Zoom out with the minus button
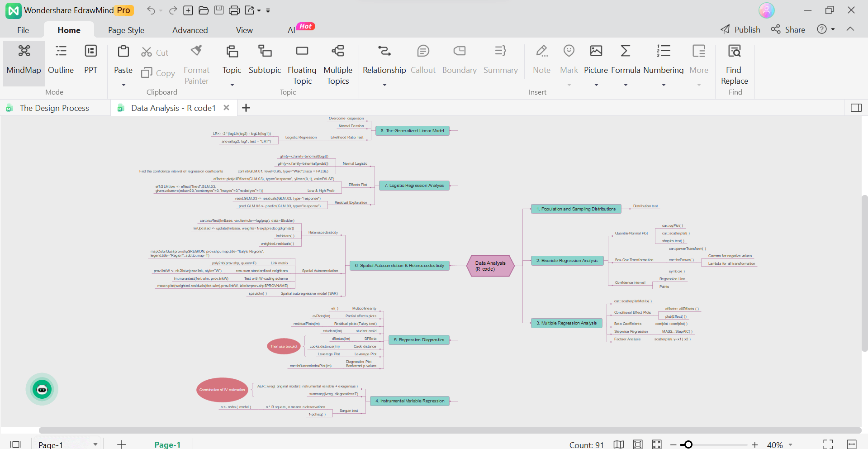Image resolution: width=868 pixels, height=449 pixels. coord(674,445)
